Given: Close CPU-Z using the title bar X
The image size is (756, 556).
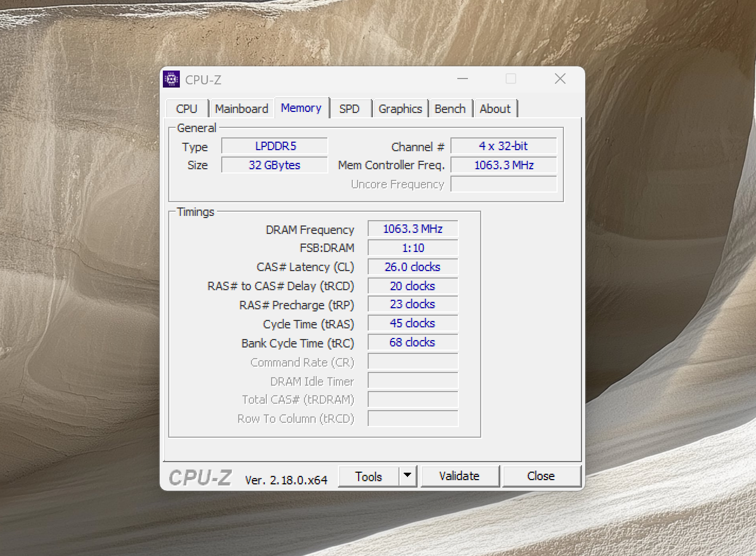Looking at the screenshot, I should 560,79.
